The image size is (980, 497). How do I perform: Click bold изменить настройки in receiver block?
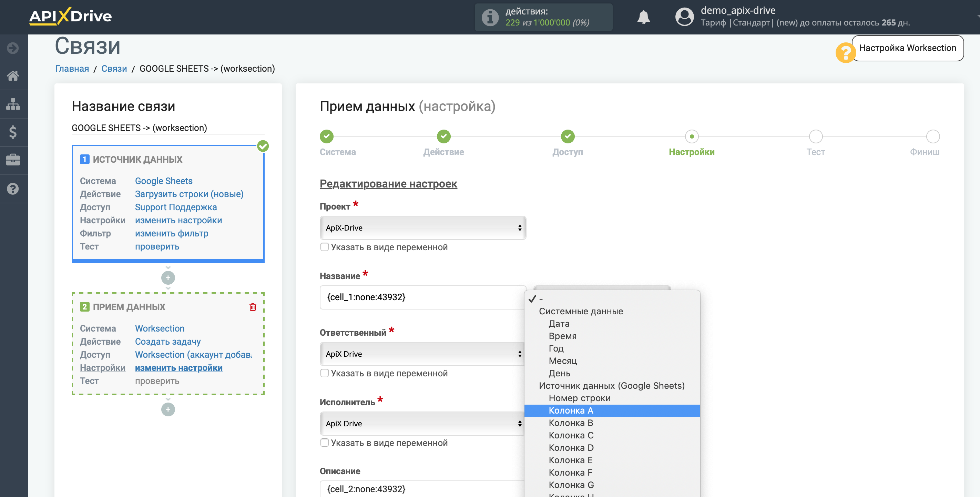[x=179, y=368]
